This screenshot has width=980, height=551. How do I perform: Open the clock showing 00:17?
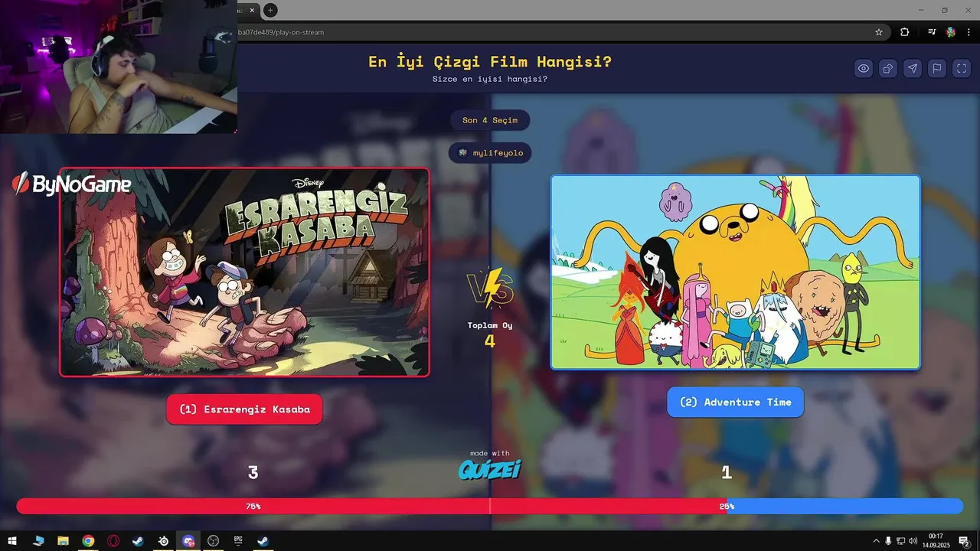[x=936, y=541]
